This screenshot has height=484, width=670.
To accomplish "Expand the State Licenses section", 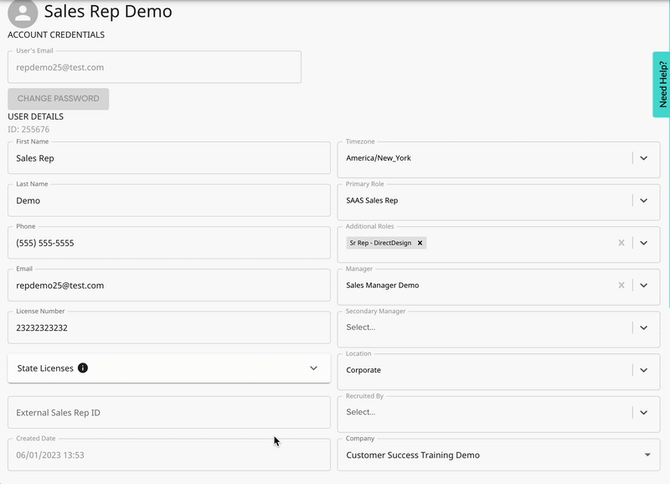I will pos(313,368).
